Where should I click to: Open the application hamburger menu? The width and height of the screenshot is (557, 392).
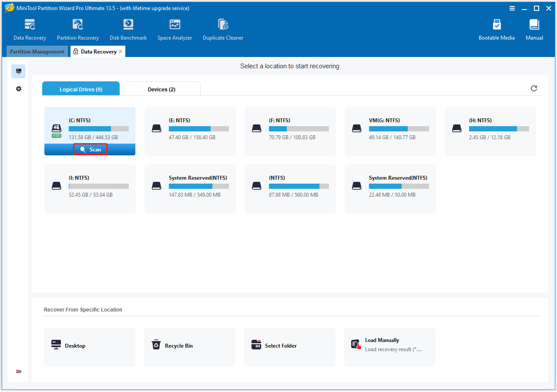512,8
